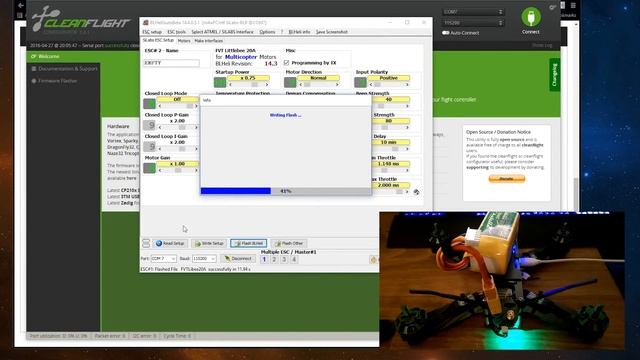Click the Write Setup button
Viewport: 640px width, 360px height.
209,243
